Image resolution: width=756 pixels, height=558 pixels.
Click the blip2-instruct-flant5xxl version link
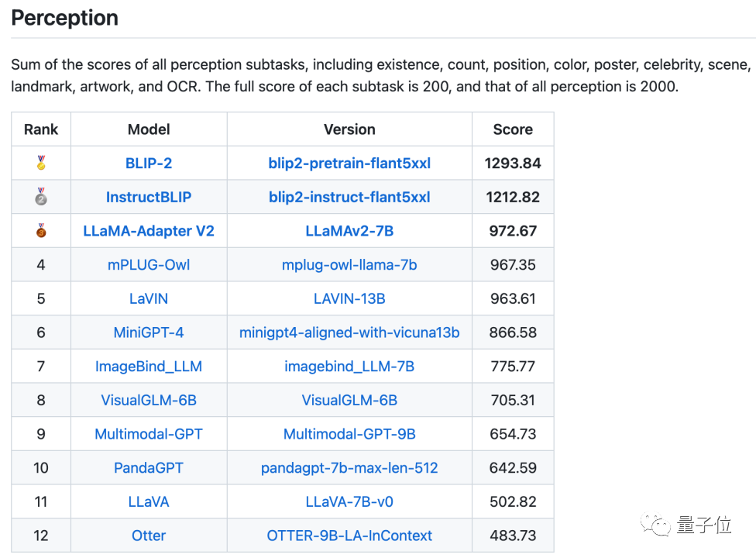[x=349, y=197]
